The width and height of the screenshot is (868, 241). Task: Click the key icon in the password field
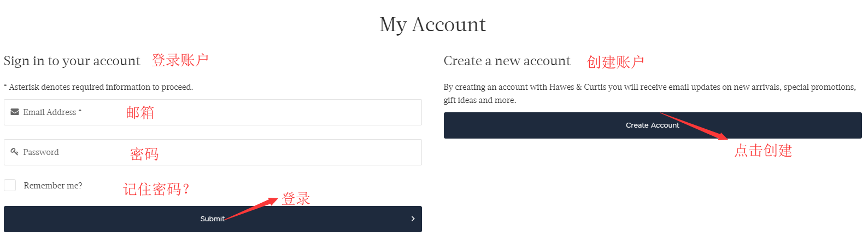point(15,152)
